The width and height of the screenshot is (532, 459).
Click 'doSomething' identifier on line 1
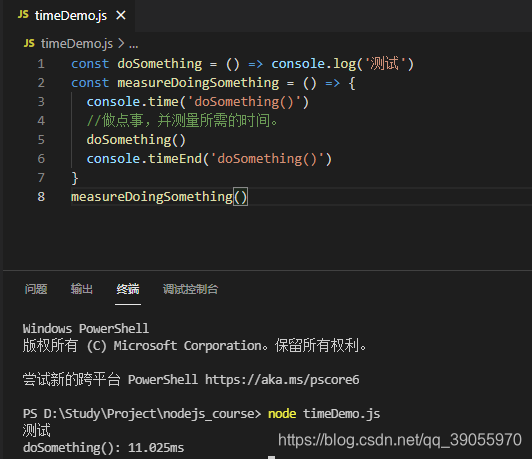pos(159,64)
